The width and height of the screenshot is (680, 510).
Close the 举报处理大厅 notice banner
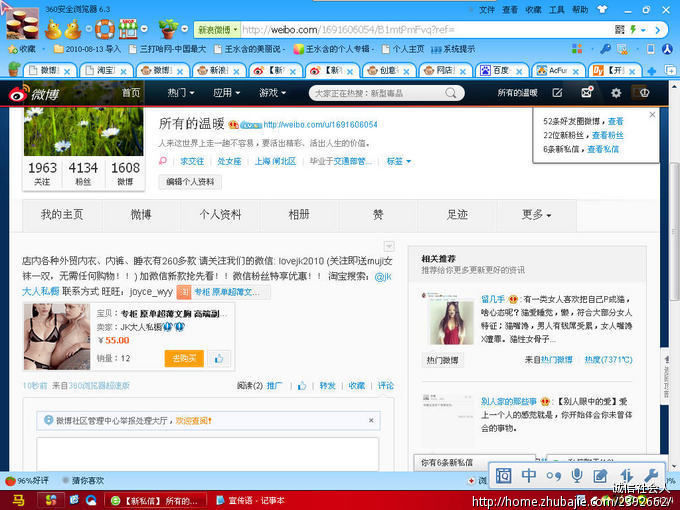(371, 420)
